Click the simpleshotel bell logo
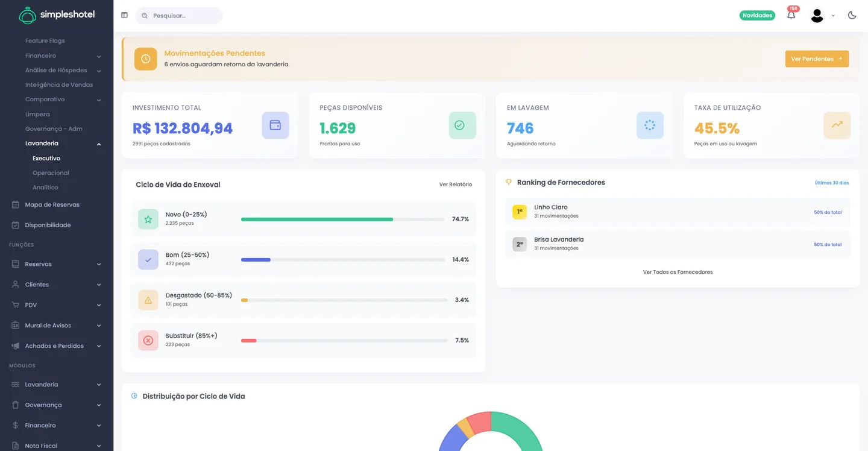Screen dimensions: 868x451 28,15
